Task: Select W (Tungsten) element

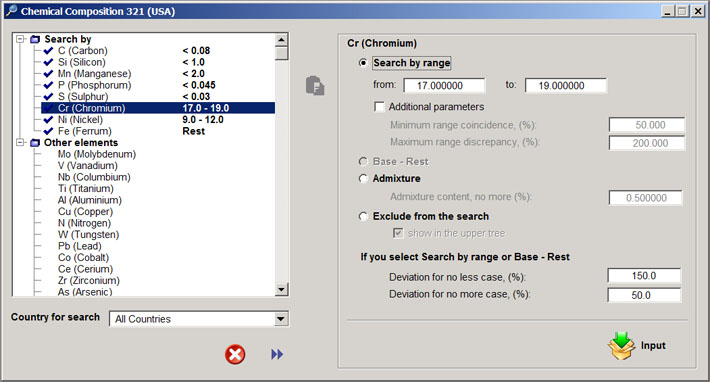Action: point(88,235)
